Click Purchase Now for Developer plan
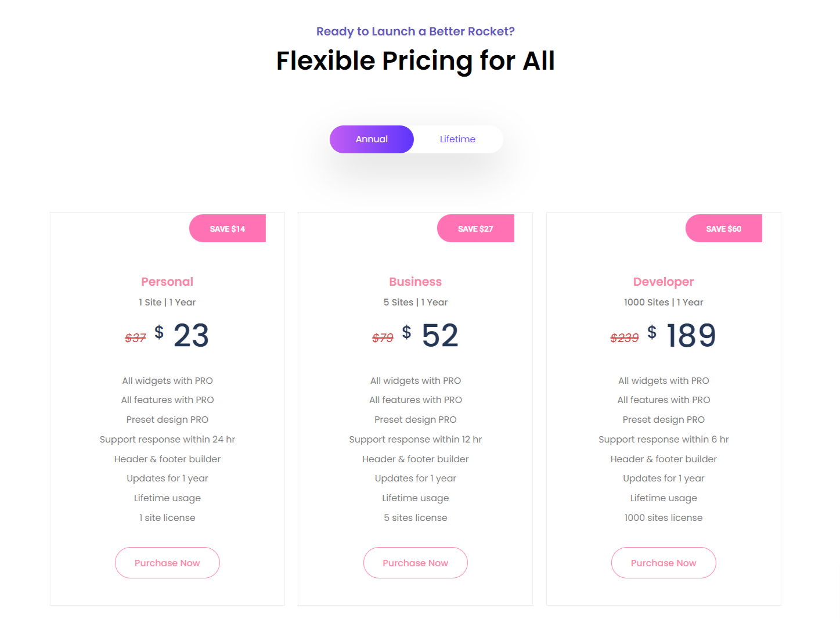Screen dimensions: 840x633 pyautogui.click(x=664, y=563)
